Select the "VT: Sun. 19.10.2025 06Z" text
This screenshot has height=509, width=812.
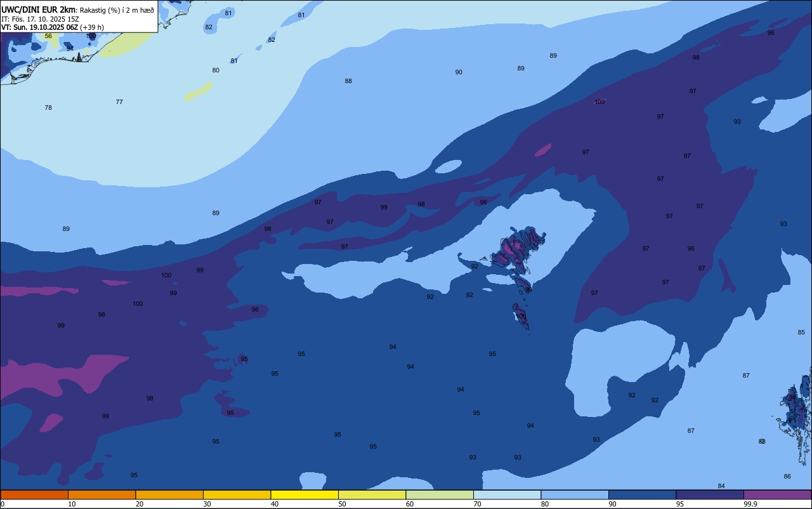click(x=39, y=27)
